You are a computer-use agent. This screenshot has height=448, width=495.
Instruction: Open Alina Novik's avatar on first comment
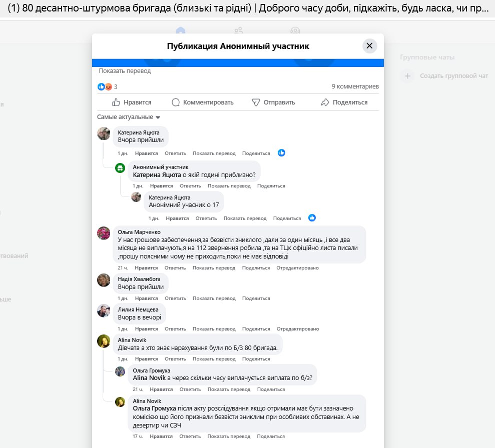[x=104, y=341]
